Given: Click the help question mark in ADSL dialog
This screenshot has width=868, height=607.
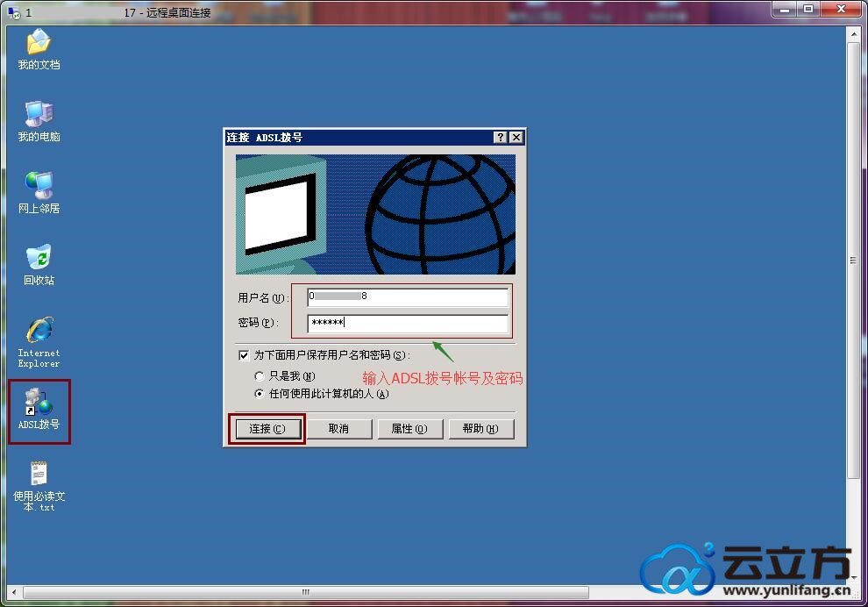Looking at the screenshot, I should (500, 138).
